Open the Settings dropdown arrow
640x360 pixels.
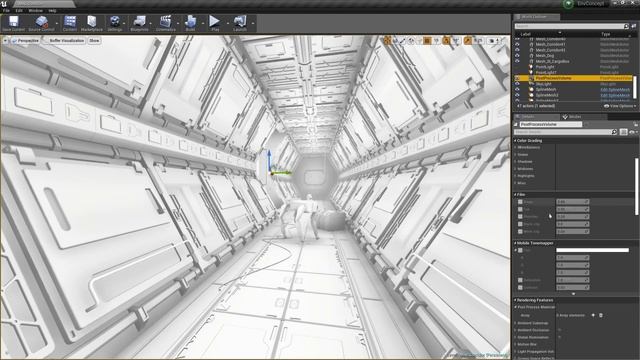point(124,23)
